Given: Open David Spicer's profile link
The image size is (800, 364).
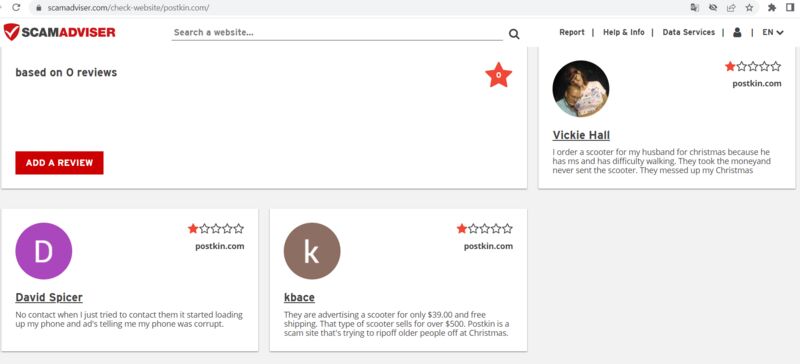Looking at the screenshot, I should tap(49, 298).
